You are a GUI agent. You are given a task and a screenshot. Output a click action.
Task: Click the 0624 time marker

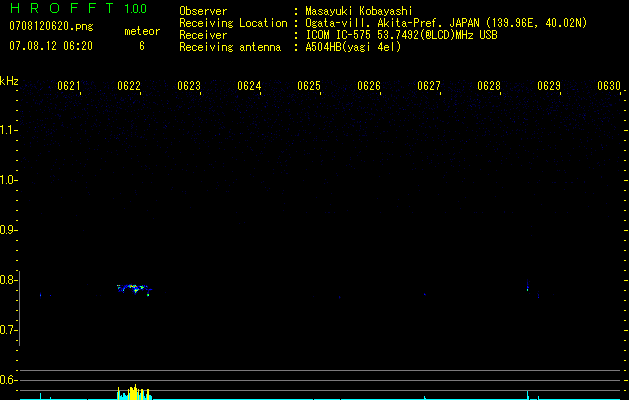coord(249,86)
